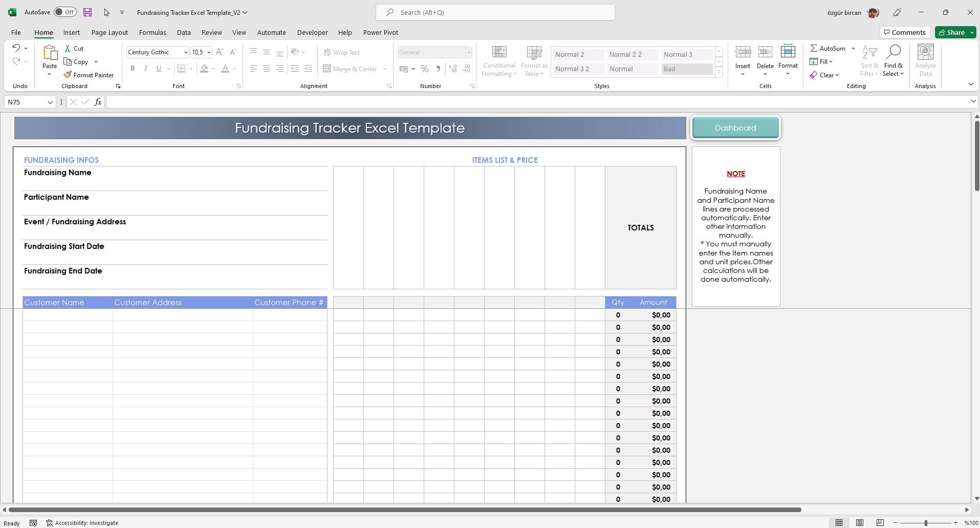Expand the Number Format dropdown showing General

point(468,52)
